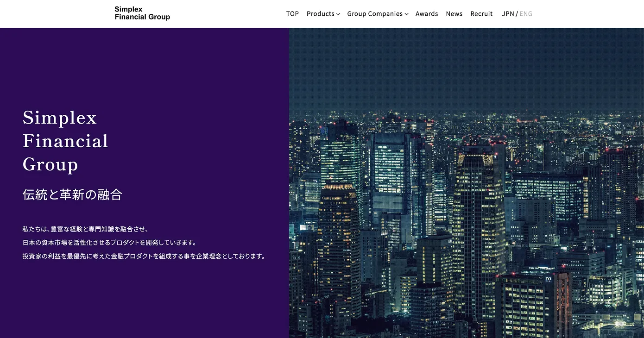Screen dimensions: 644x338
Task: Click the tagline 伝統と革新の融合
Action: pyautogui.click(x=72, y=194)
